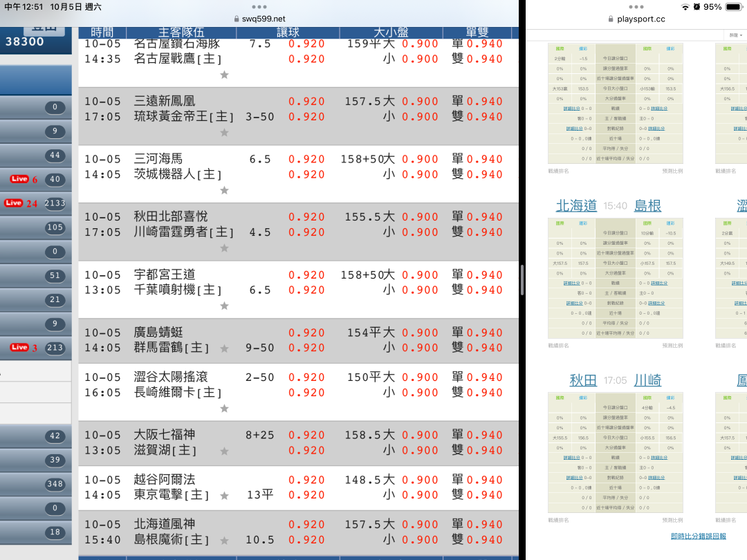
Task: Mark the 川崎雷霆勇者 match with its star
Action: click(224, 248)
